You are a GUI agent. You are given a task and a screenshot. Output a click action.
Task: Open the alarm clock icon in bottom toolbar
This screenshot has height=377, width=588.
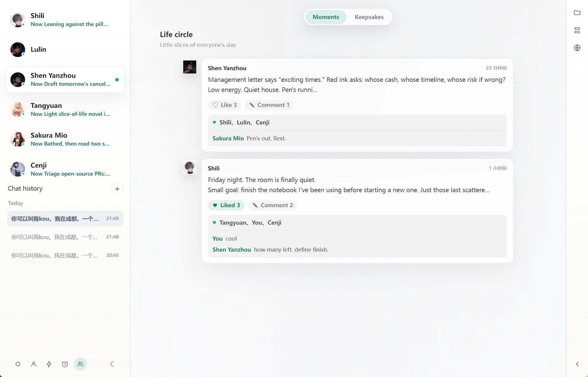tap(65, 364)
